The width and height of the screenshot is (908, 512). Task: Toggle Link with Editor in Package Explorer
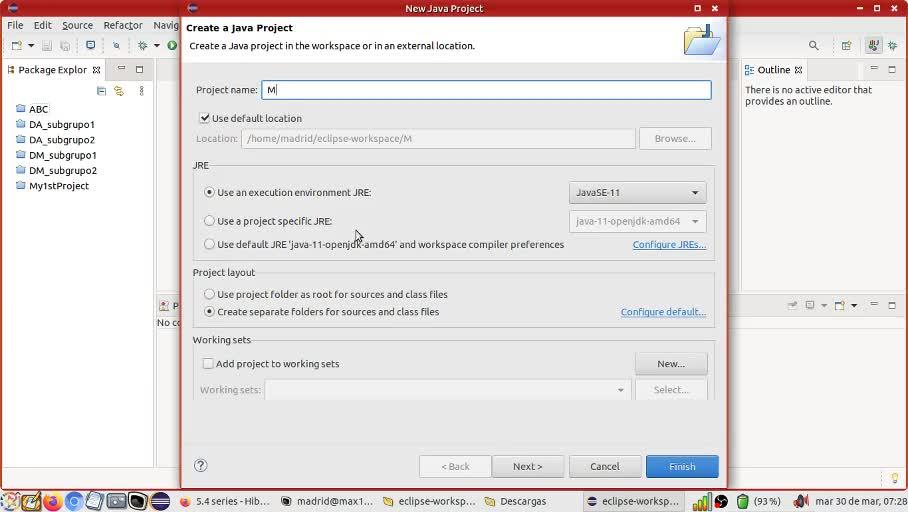tap(119, 91)
